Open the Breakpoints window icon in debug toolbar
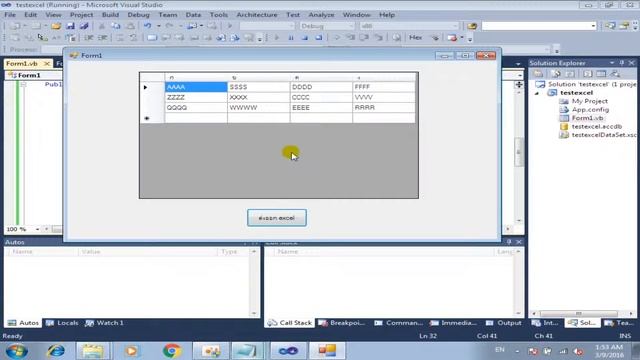Viewport: 640px width, 360px height. (x=452, y=38)
